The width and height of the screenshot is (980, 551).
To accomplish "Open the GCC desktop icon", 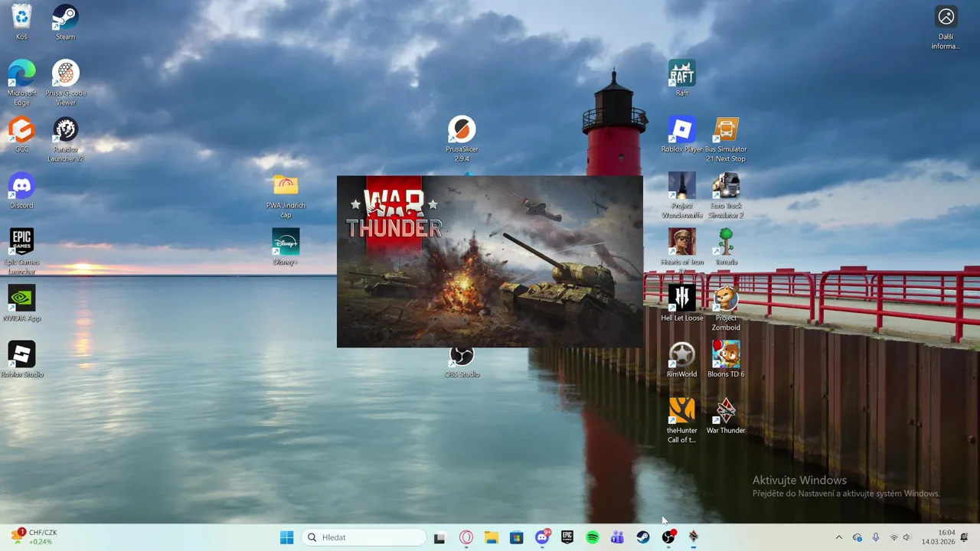I will pos(21,134).
